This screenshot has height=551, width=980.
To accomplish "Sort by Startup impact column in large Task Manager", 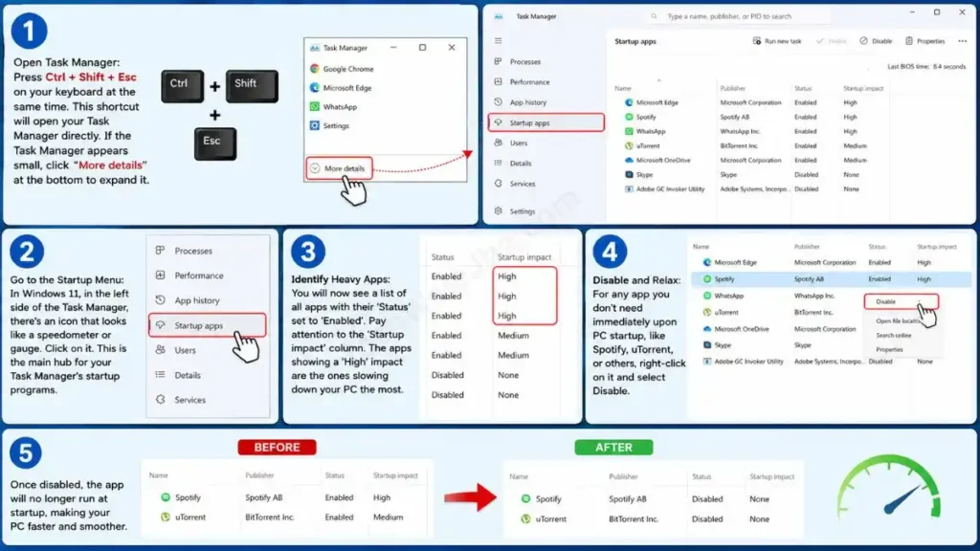I will 863,89.
